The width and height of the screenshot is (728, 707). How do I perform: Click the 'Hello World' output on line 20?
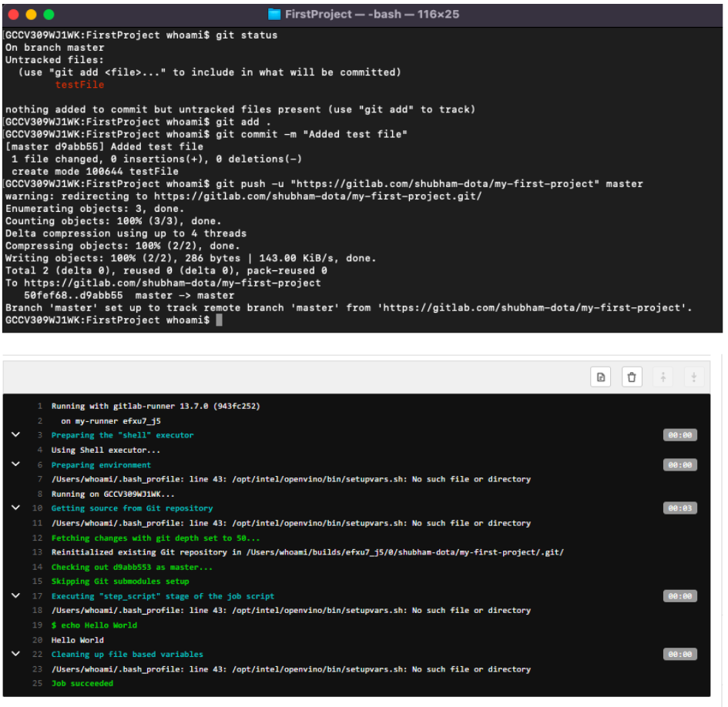(78, 640)
